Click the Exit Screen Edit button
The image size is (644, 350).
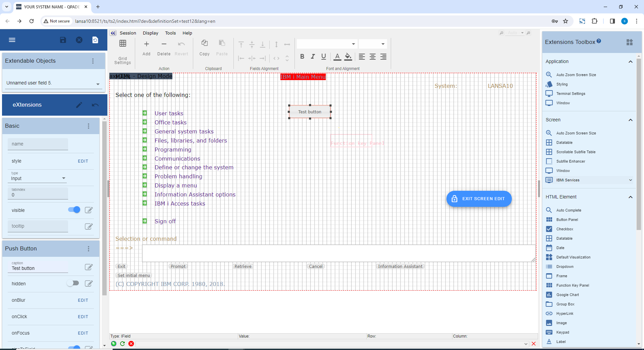(x=479, y=199)
